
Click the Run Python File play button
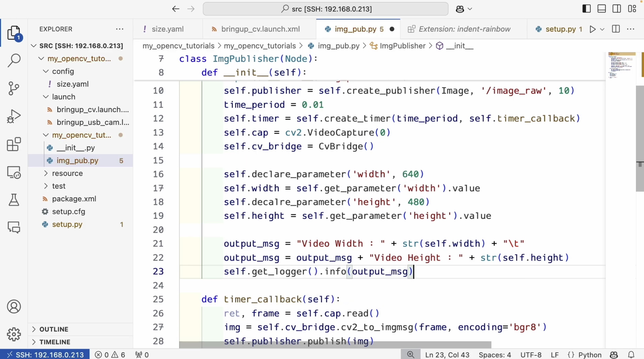click(592, 29)
